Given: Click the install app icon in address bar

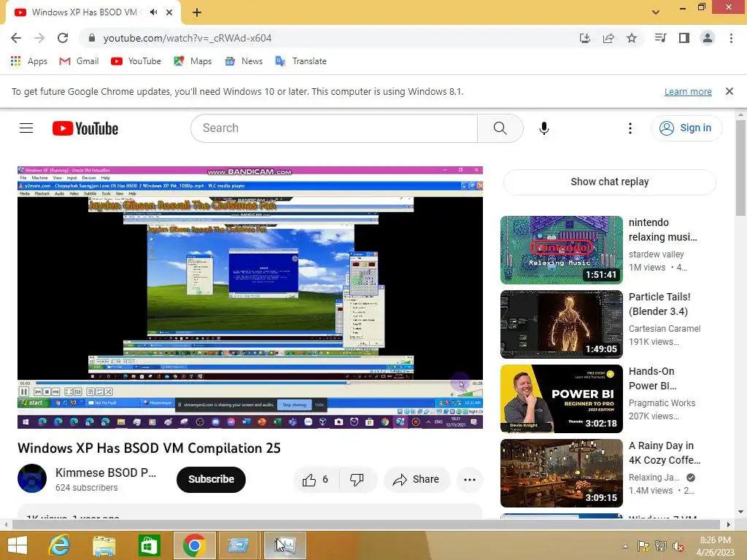Looking at the screenshot, I should pos(585,38).
